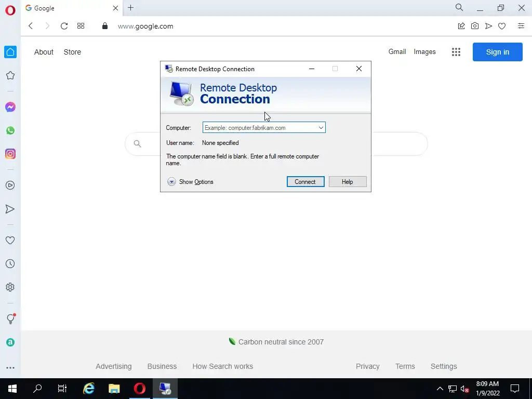
Task: Open Messenger in Opera sidebar
Action: tap(10, 107)
